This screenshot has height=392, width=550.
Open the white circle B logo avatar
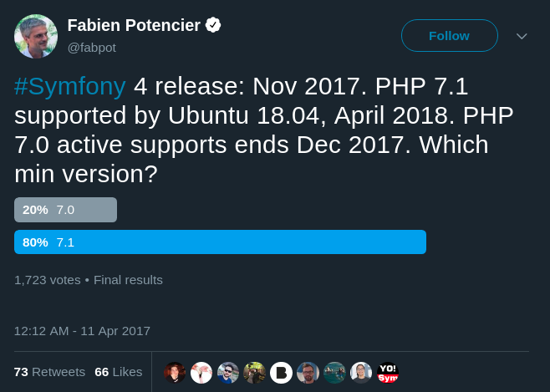(x=282, y=373)
